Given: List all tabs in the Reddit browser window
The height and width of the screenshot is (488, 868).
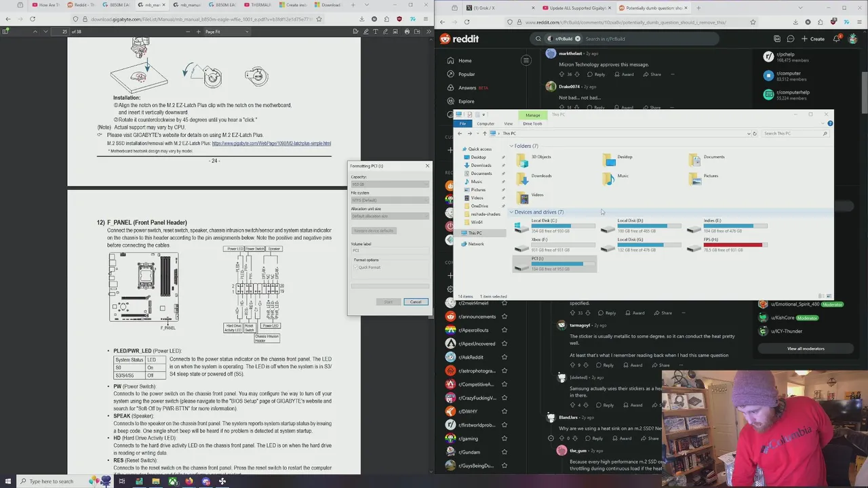Looking at the screenshot, I should 800,8.
